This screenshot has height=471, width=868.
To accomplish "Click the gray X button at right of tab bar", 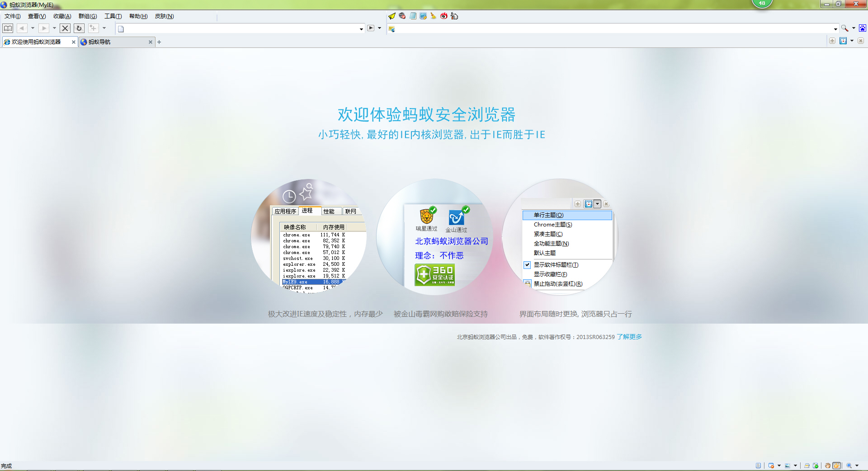I will tap(861, 41).
